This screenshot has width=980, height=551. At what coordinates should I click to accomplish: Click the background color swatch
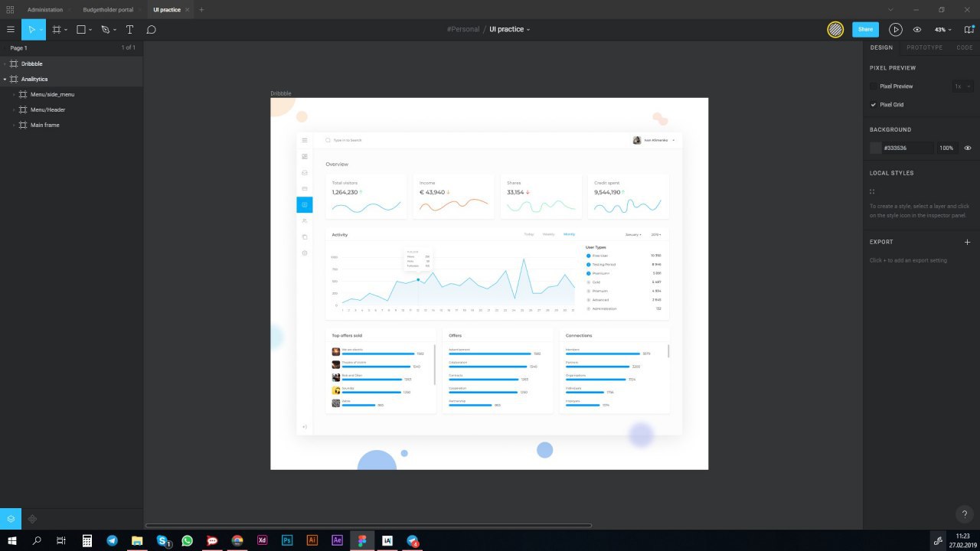(x=875, y=148)
